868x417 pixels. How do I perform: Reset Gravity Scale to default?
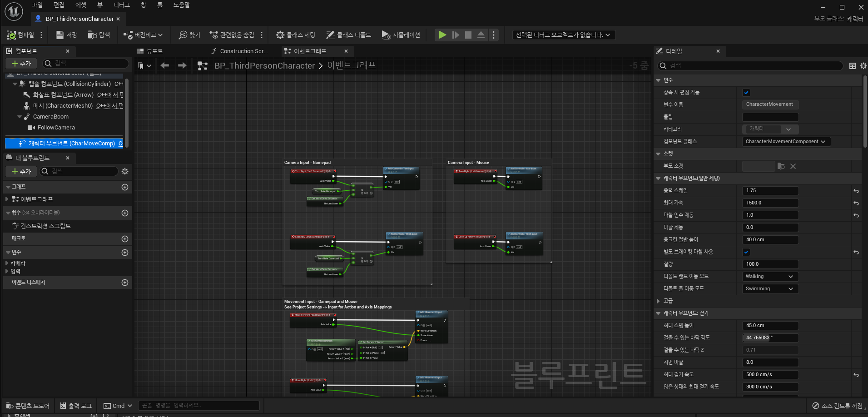click(856, 191)
